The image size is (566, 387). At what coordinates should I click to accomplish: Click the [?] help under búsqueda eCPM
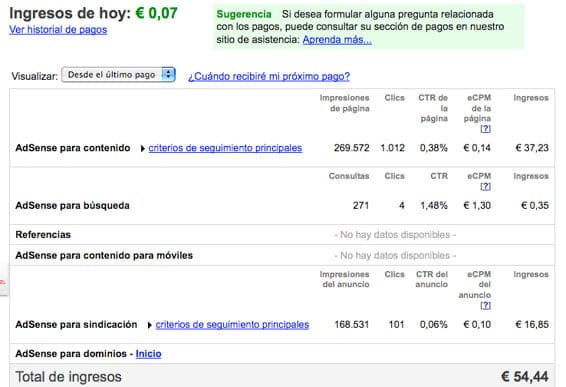pyautogui.click(x=486, y=186)
